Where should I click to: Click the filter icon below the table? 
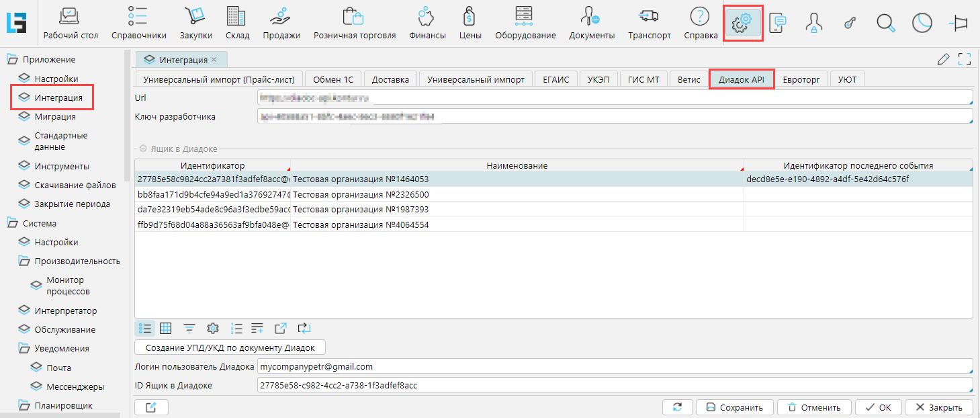(x=190, y=329)
